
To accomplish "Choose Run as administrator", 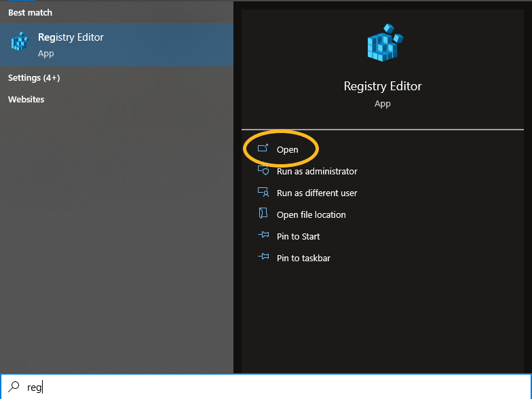I will pyautogui.click(x=317, y=171).
